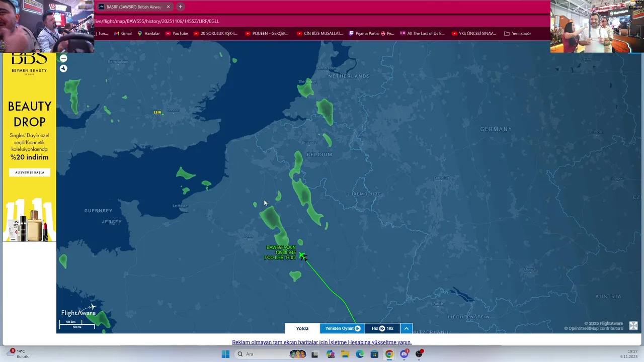
Task: Click the LIECHTENSTEIN label on map
Action: click(x=468, y=317)
